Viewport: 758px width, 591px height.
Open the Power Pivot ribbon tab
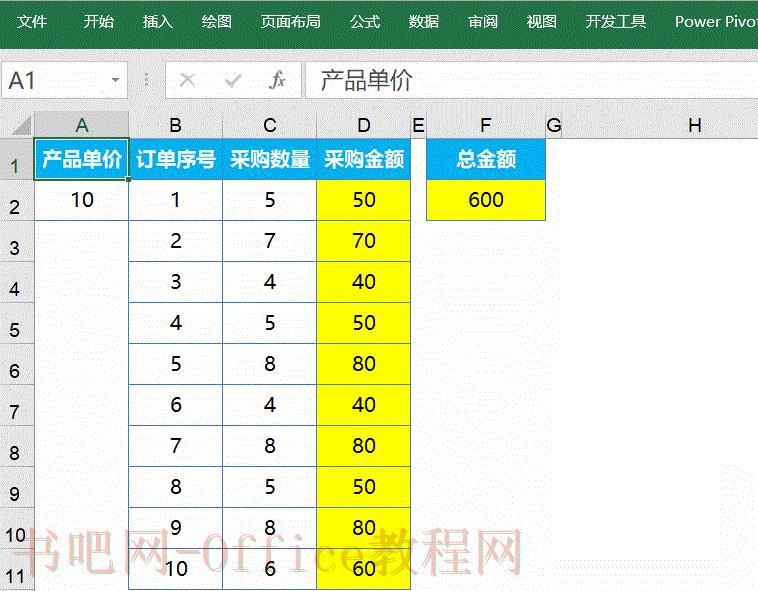coord(716,22)
